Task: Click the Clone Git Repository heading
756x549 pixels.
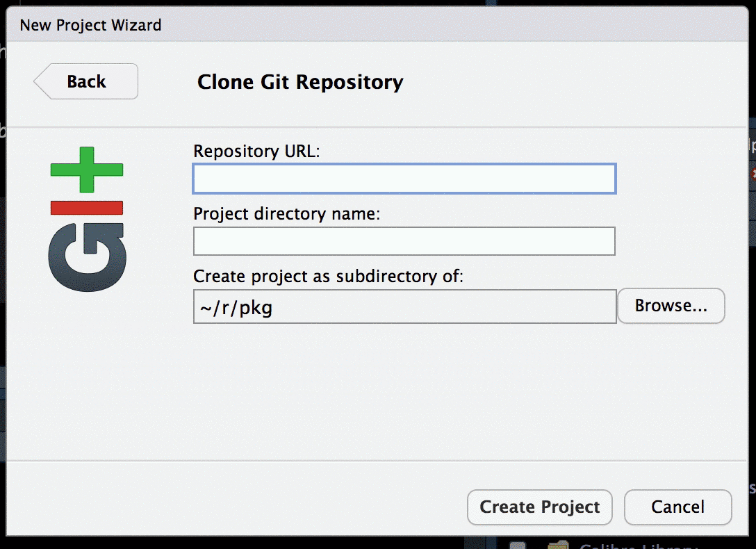Action: [300, 81]
